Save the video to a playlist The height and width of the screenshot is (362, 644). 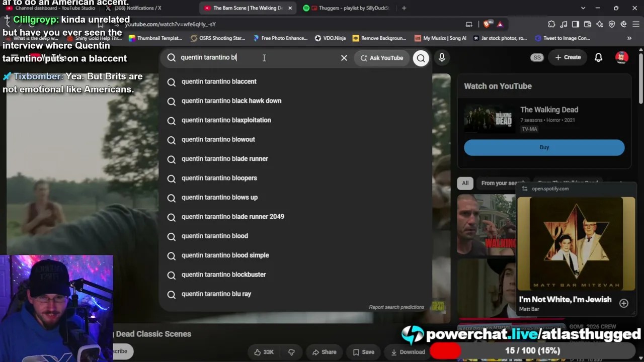(x=363, y=352)
